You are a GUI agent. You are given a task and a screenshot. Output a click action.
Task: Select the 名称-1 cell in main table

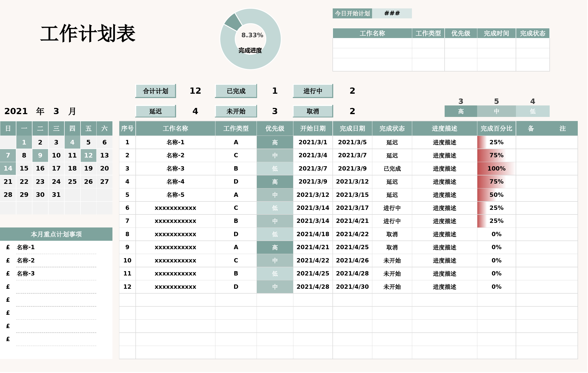(175, 142)
